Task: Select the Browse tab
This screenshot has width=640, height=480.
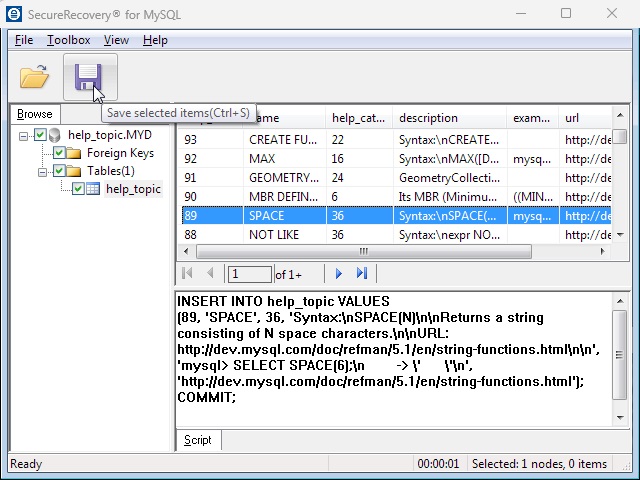Action: click(34, 114)
